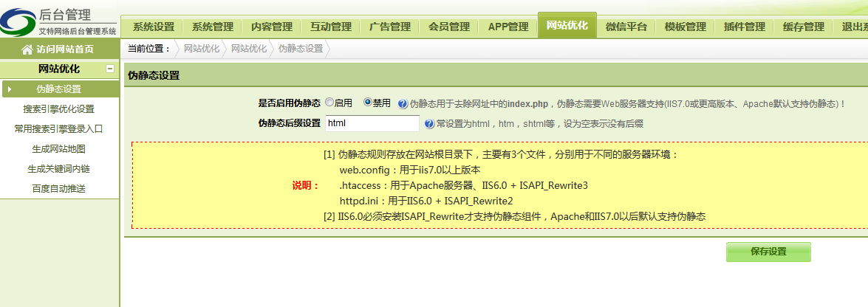Open the 插件管理 tab
The image size is (868, 307).
click(x=745, y=27)
